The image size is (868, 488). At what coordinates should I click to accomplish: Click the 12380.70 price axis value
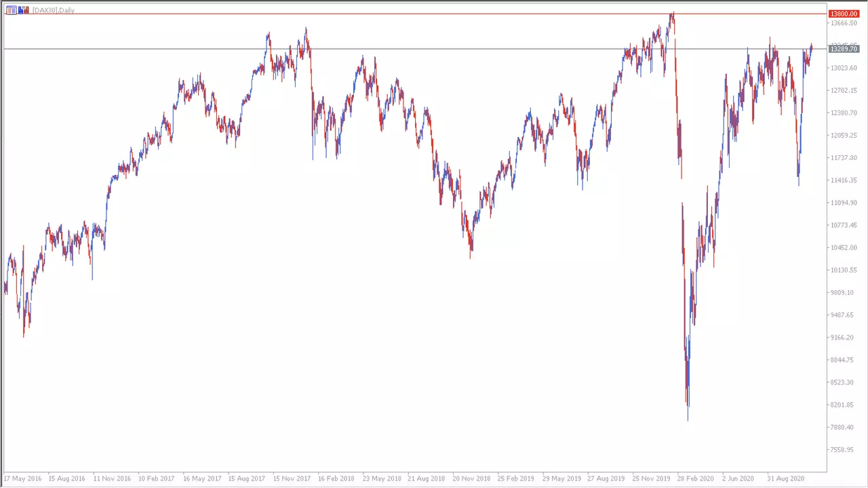click(x=844, y=113)
